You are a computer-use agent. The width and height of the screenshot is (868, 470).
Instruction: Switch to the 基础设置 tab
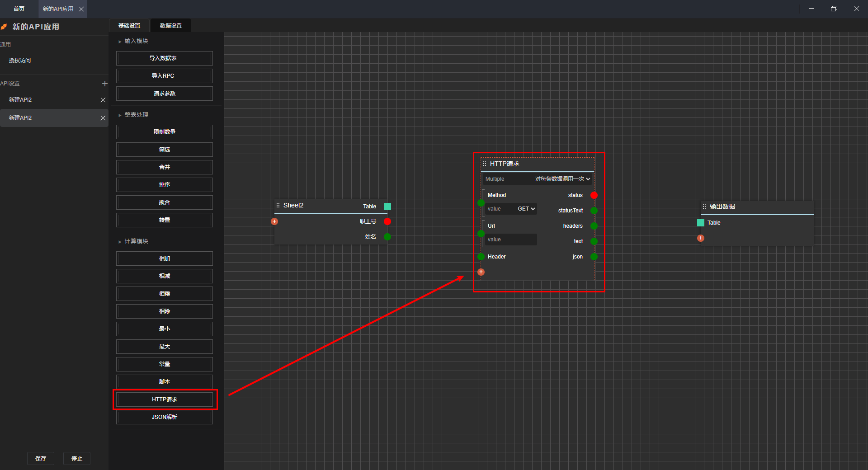point(129,26)
